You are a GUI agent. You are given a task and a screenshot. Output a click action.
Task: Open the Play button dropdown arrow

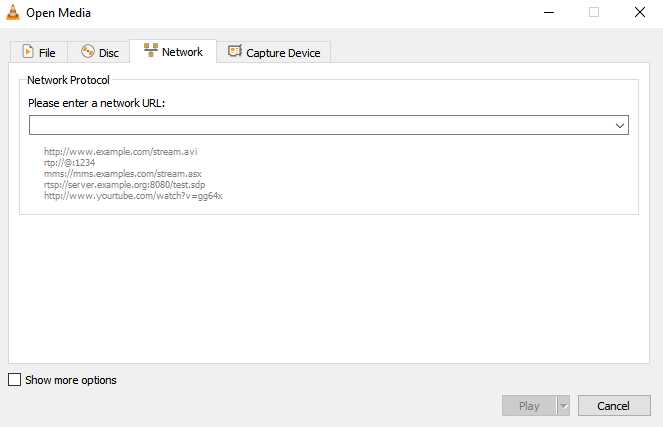point(563,406)
